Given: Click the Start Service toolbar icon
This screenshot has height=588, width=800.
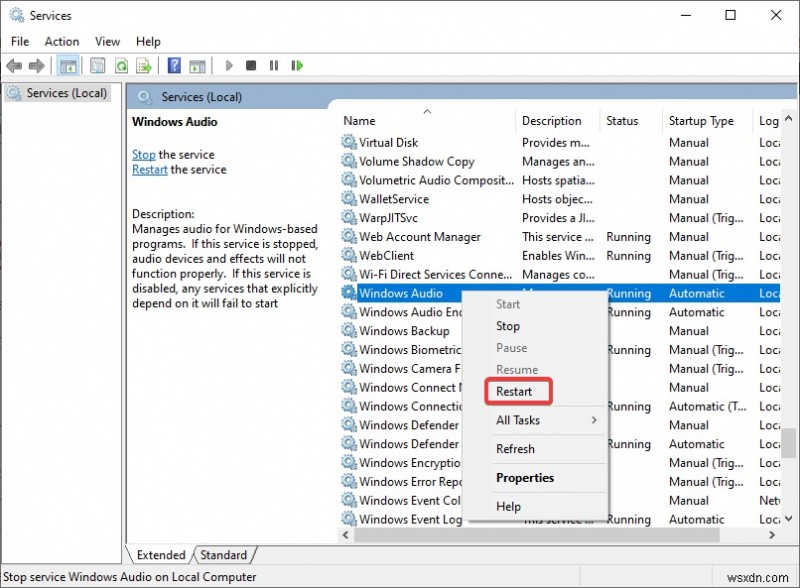Looking at the screenshot, I should (x=229, y=65).
